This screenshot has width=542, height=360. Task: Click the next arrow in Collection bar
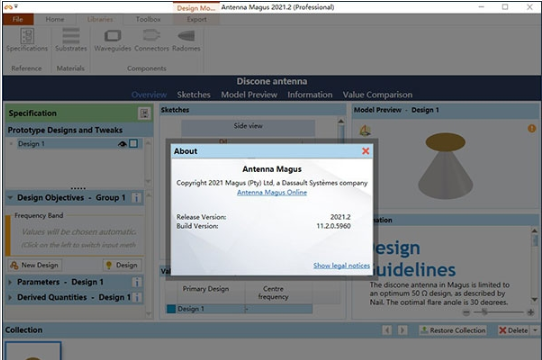(x=402, y=330)
